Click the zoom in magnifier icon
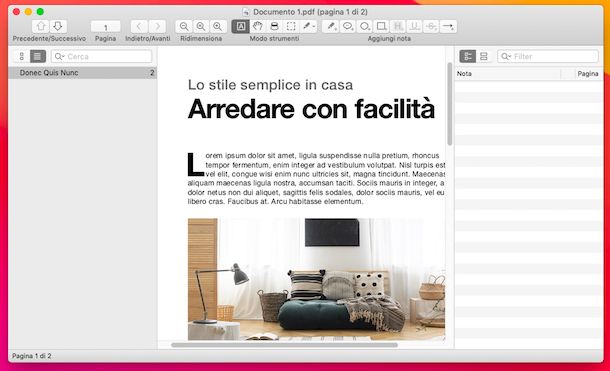610x371 pixels. (218, 26)
